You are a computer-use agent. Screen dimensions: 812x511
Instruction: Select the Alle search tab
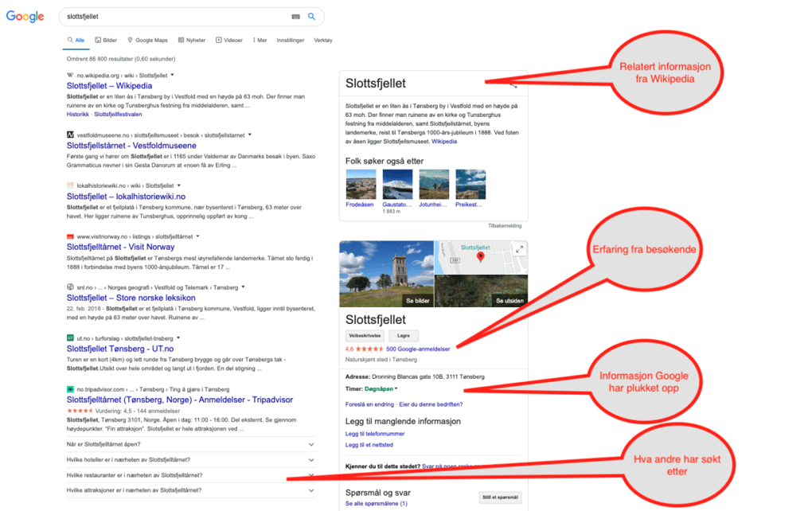coord(76,40)
